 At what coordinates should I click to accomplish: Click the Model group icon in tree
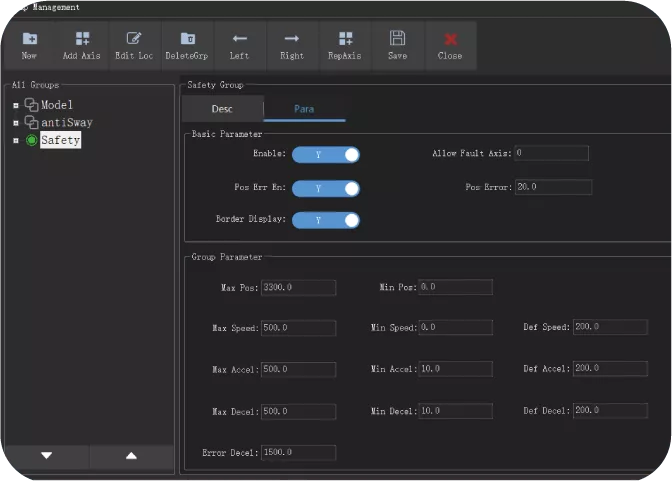pyautogui.click(x=31, y=105)
